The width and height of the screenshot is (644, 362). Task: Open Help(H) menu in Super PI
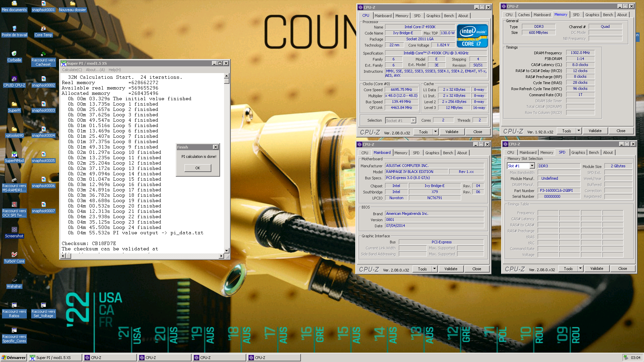coord(115,70)
